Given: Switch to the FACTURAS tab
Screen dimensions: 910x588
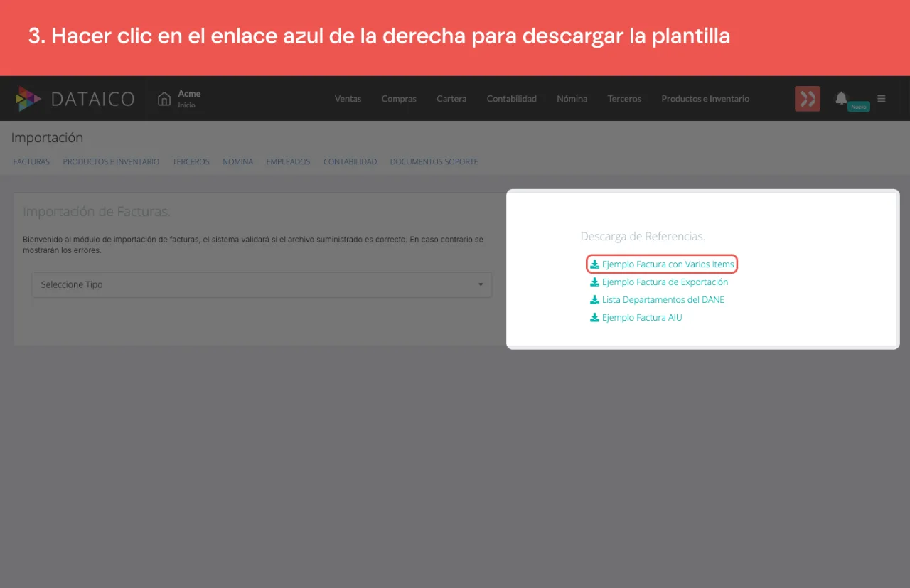Looking at the screenshot, I should pyautogui.click(x=31, y=162).
